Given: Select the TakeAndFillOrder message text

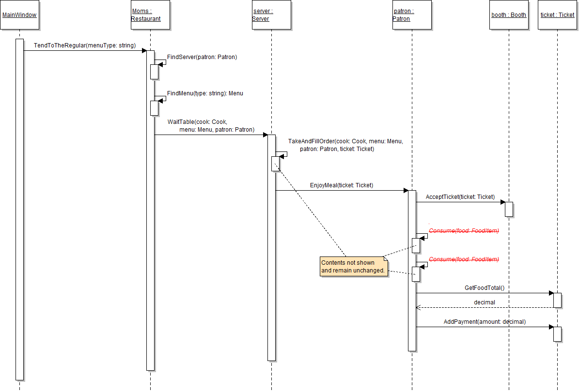Looking at the screenshot, I should 345,145.
